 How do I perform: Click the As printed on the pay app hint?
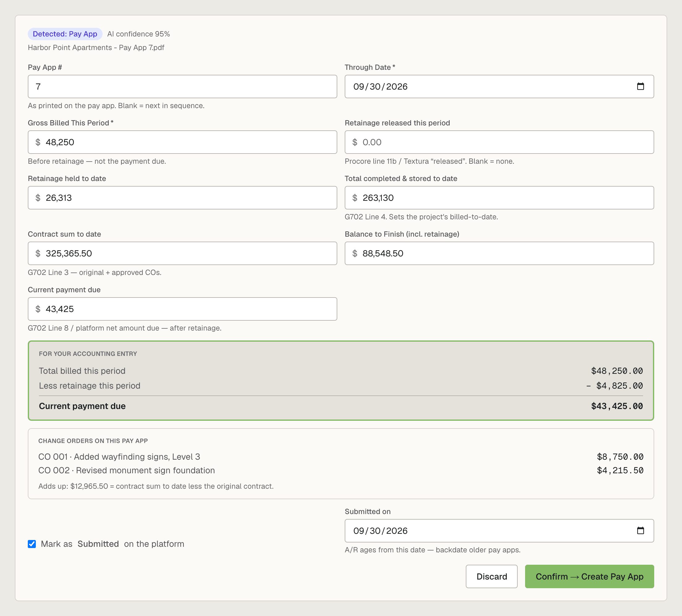tap(116, 106)
